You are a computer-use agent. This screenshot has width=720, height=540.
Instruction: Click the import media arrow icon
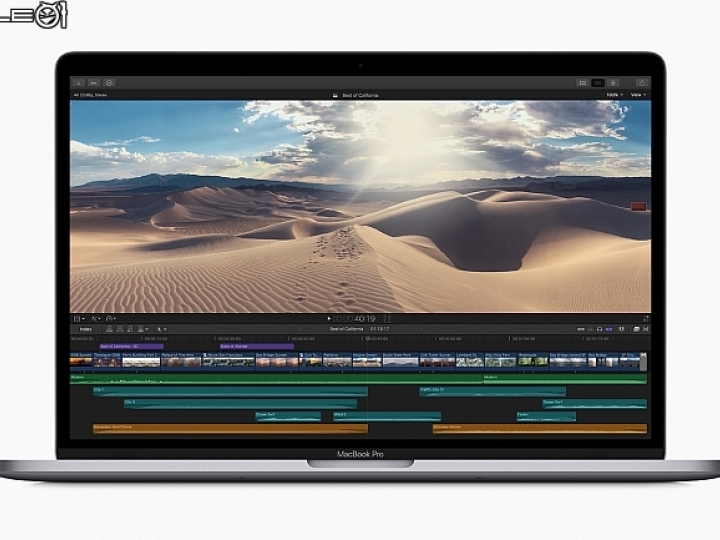click(79, 83)
